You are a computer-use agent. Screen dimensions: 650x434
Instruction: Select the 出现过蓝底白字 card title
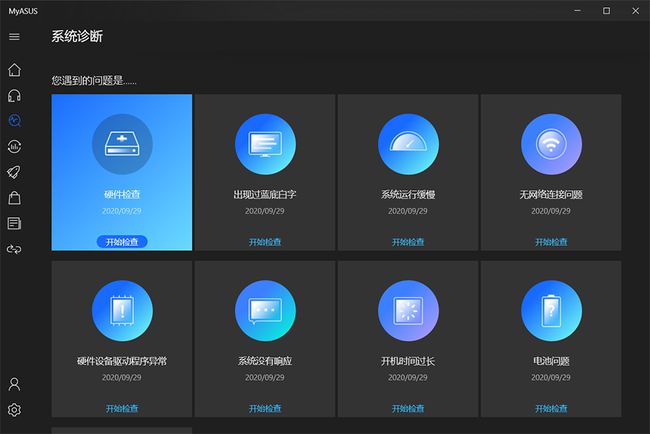(x=265, y=194)
